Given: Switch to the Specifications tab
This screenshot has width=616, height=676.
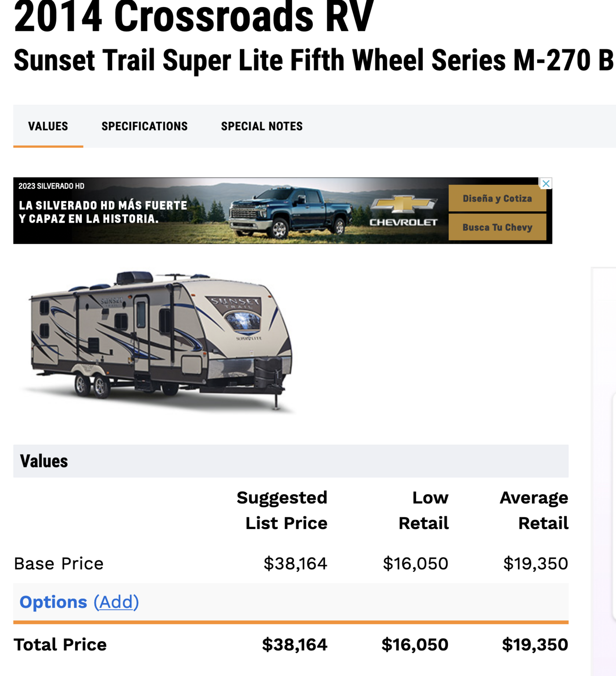Looking at the screenshot, I should (144, 126).
